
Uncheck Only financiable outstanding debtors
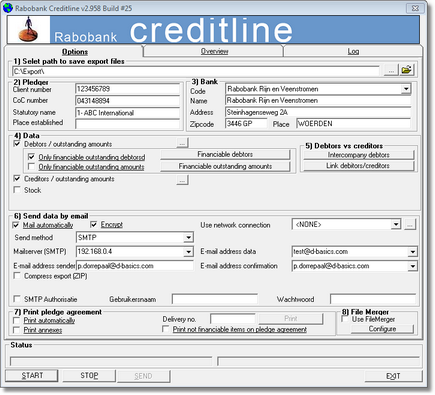pyautogui.click(x=31, y=156)
